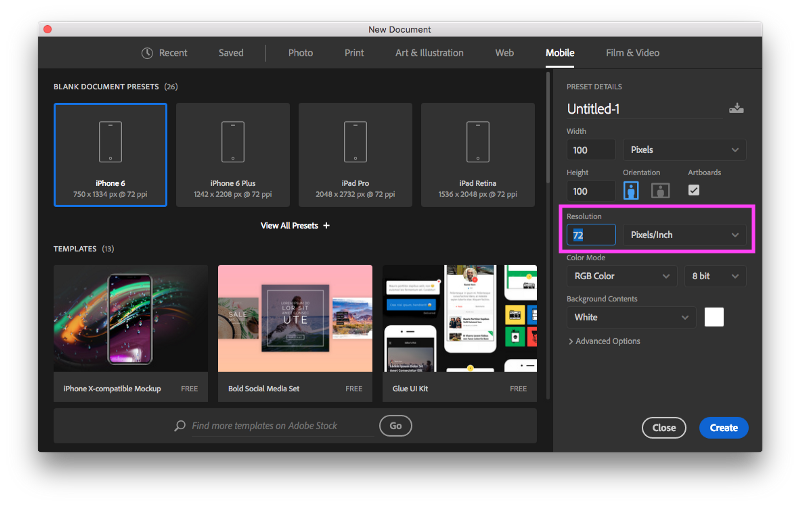This screenshot has height=506, width=800.
Task: Pick the iPad Retina preset
Action: tap(478, 155)
